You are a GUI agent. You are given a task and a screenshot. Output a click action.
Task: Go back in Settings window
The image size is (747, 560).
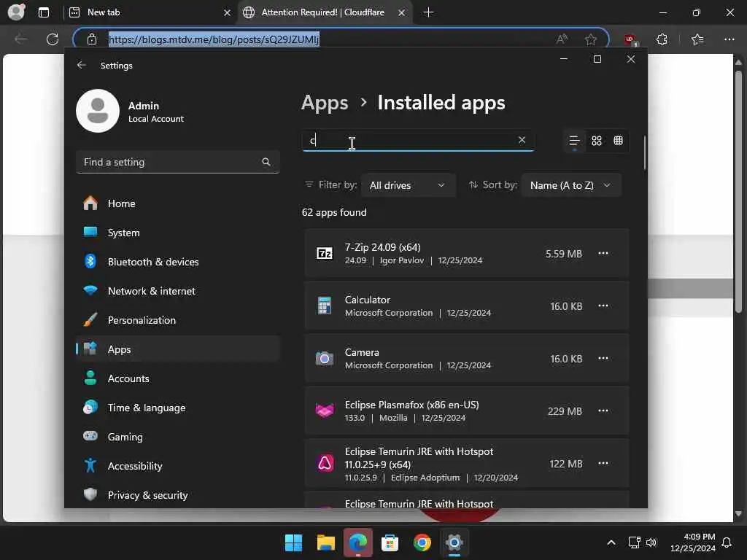pyautogui.click(x=82, y=65)
